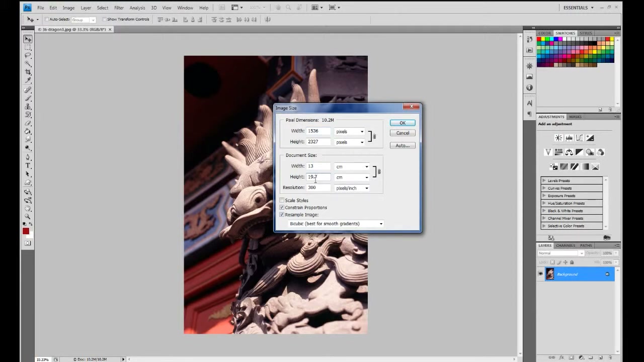
Task: Select the Pen tool
Action: [x=28, y=157]
